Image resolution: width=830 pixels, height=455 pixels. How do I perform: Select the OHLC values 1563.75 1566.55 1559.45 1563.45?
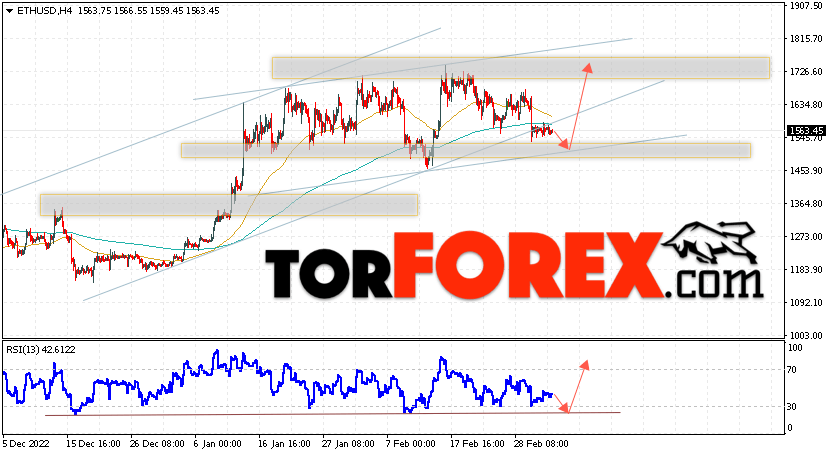[149, 11]
